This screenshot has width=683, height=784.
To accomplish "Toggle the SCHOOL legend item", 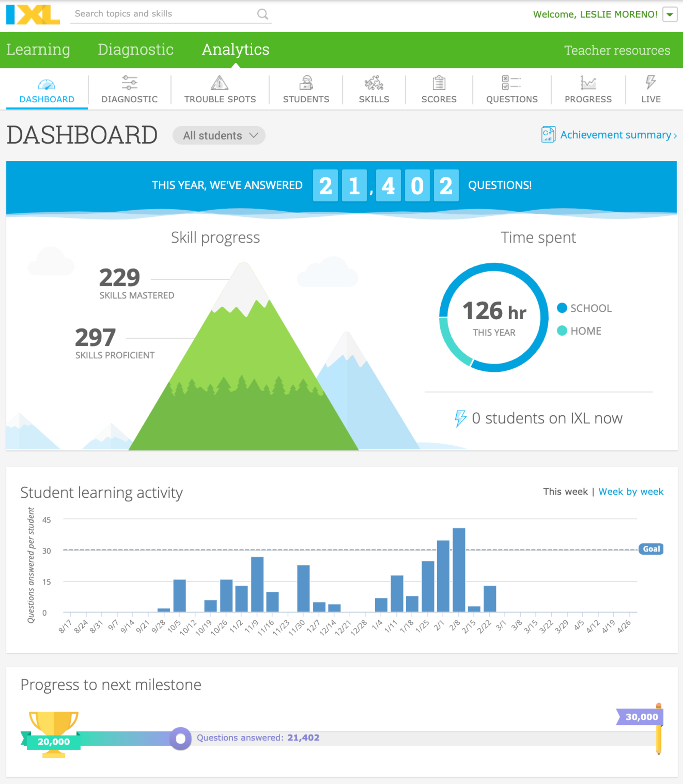I will tap(585, 308).
